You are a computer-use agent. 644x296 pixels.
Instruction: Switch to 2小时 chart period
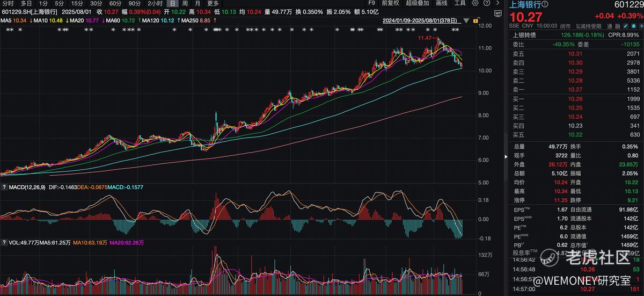point(155,3)
